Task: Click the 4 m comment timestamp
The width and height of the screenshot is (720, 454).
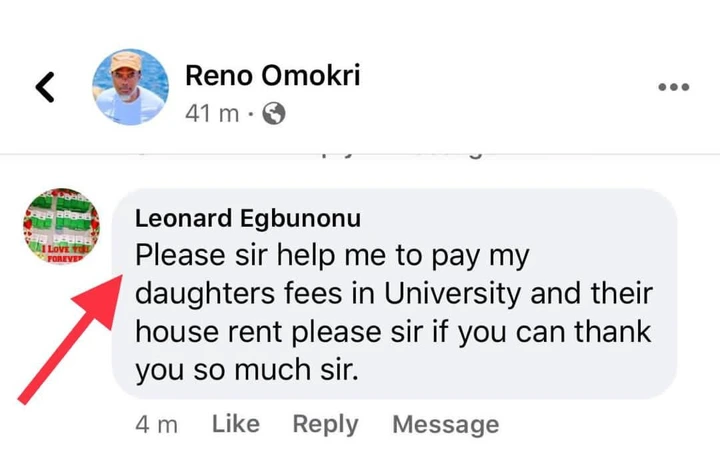Action: tap(157, 424)
